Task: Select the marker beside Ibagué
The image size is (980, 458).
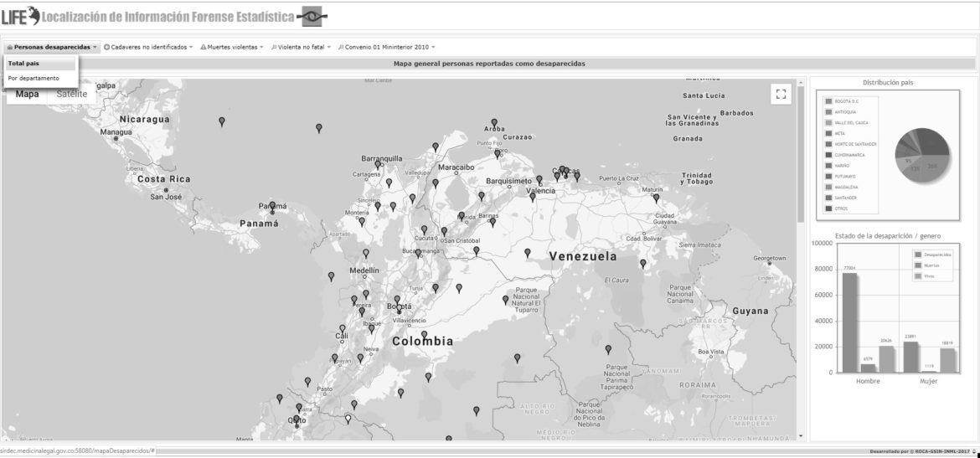Action: tap(371, 328)
